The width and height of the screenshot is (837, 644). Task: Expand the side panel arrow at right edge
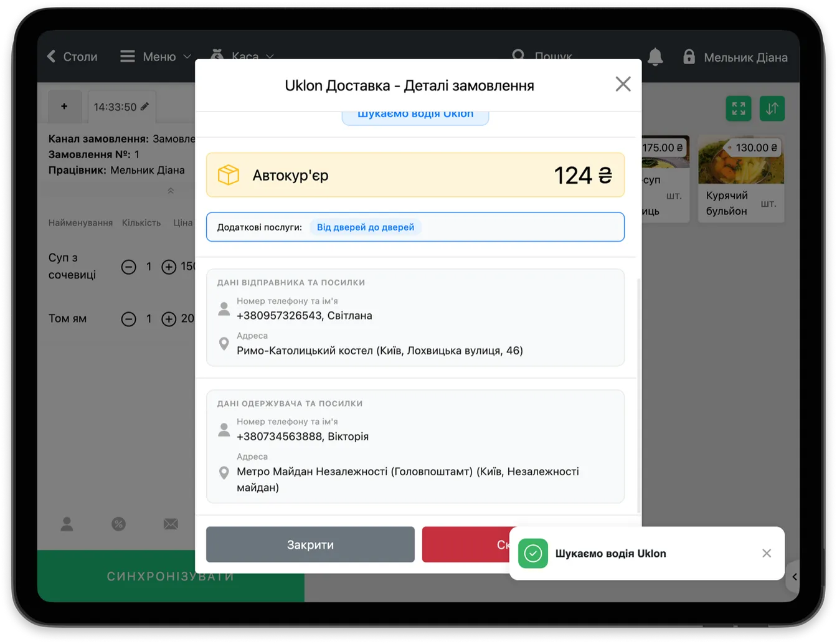coord(794,577)
